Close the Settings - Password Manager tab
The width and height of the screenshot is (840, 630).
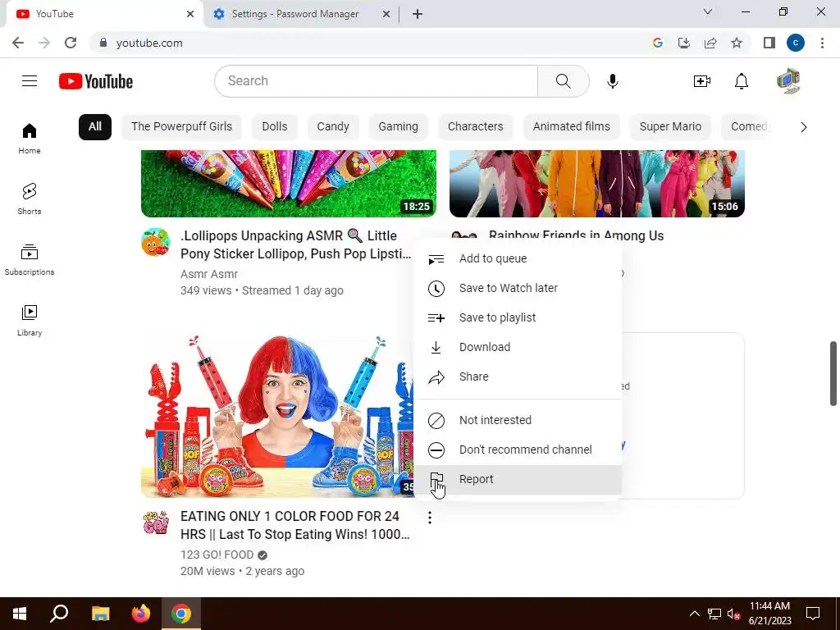[386, 14]
